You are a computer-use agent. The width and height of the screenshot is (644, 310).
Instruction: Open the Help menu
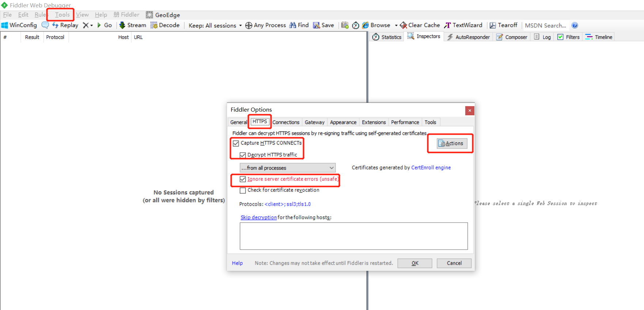[x=101, y=15]
